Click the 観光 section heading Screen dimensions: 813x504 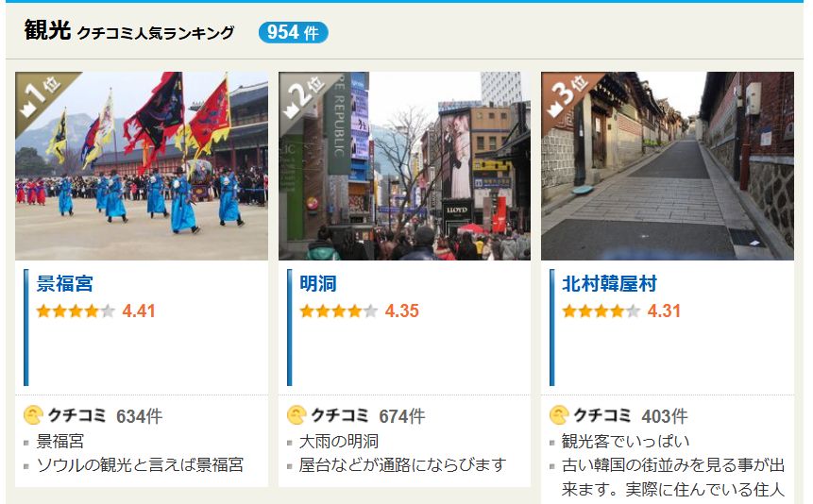coord(47,30)
